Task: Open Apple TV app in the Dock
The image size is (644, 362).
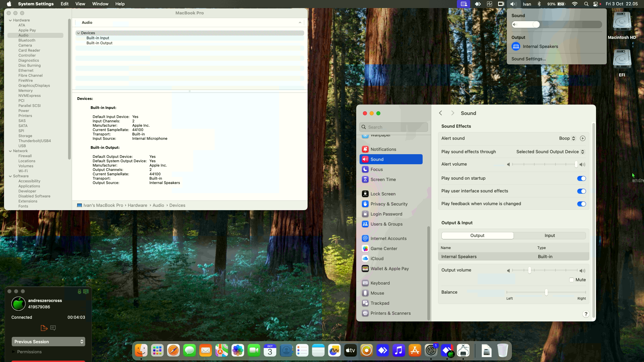Action: coord(351,351)
